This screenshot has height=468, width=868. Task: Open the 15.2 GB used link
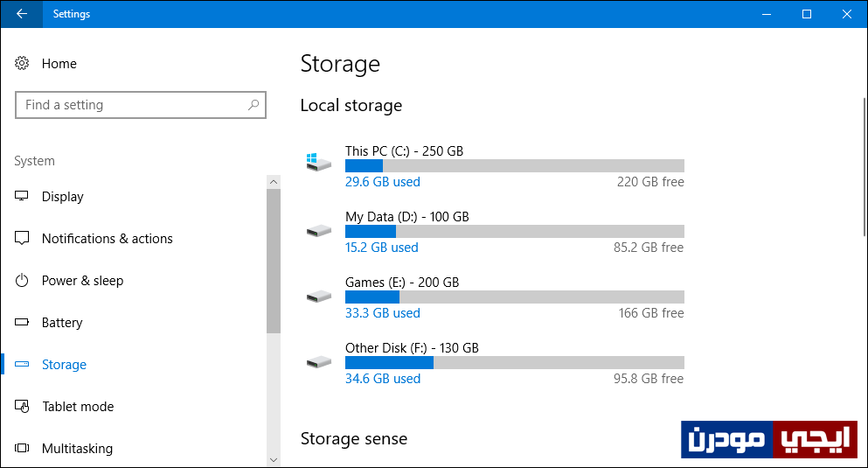pyautogui.click(x=381, y=247)
